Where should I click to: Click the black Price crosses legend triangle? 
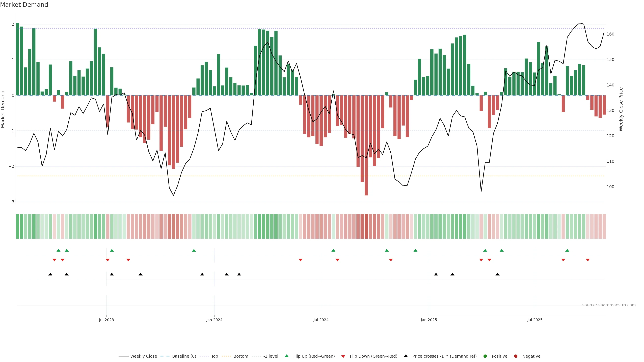pyautogui.click(x=406, y=356)
